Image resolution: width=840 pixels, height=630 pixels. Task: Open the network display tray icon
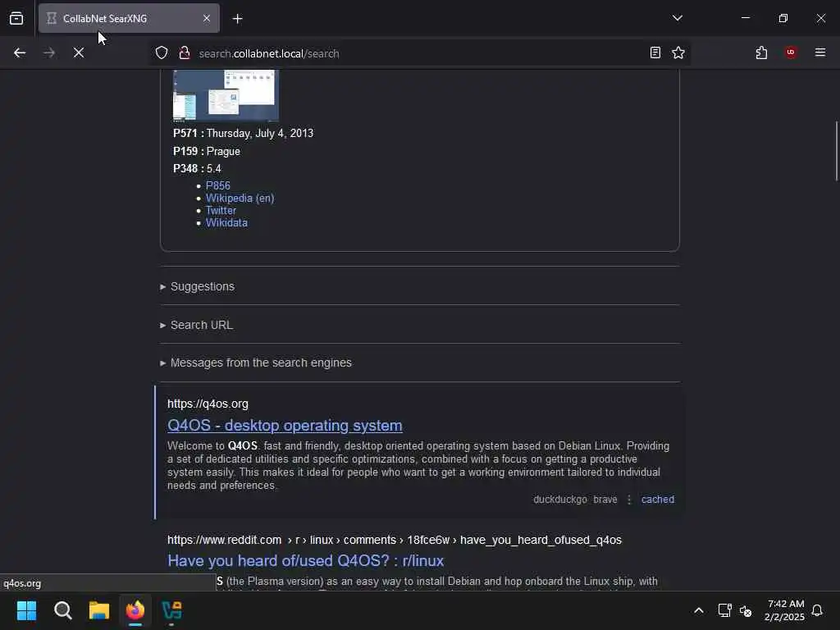725,610
